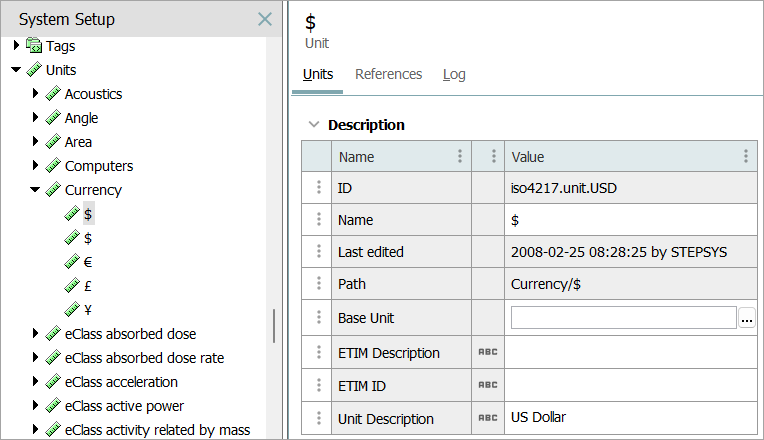Click the ABC icon in Unit Description row

pos(487,419)
